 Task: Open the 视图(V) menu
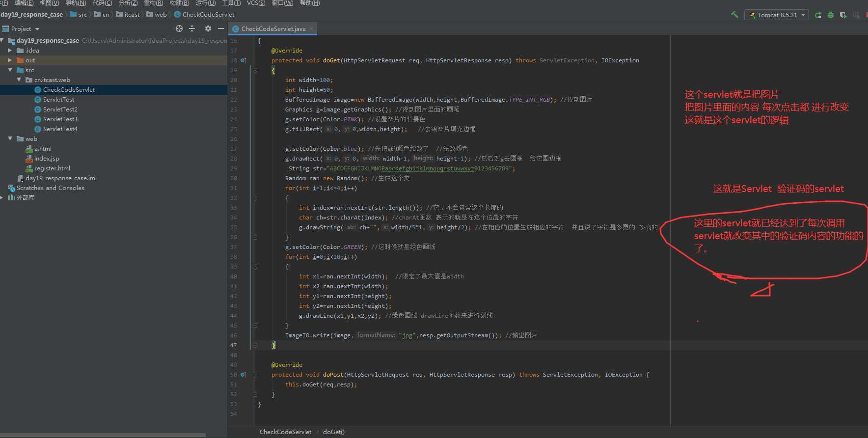pos(50,3)
